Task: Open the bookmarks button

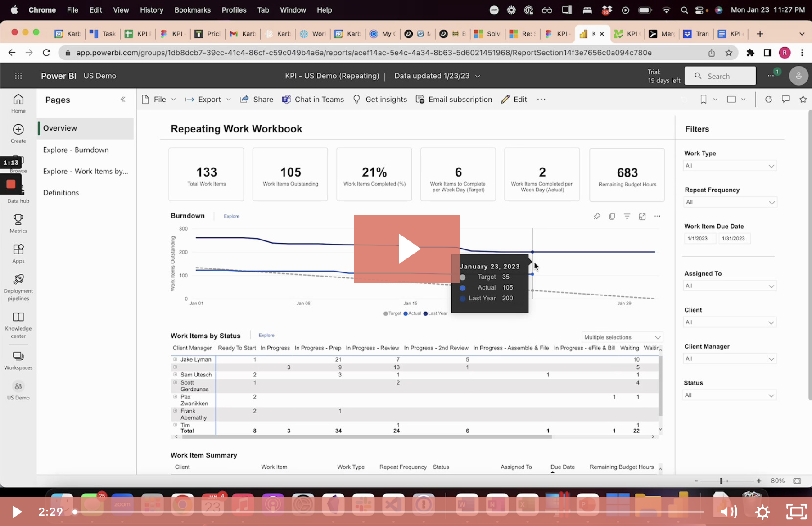Action: pyautogui.click(x=703, y=99)
